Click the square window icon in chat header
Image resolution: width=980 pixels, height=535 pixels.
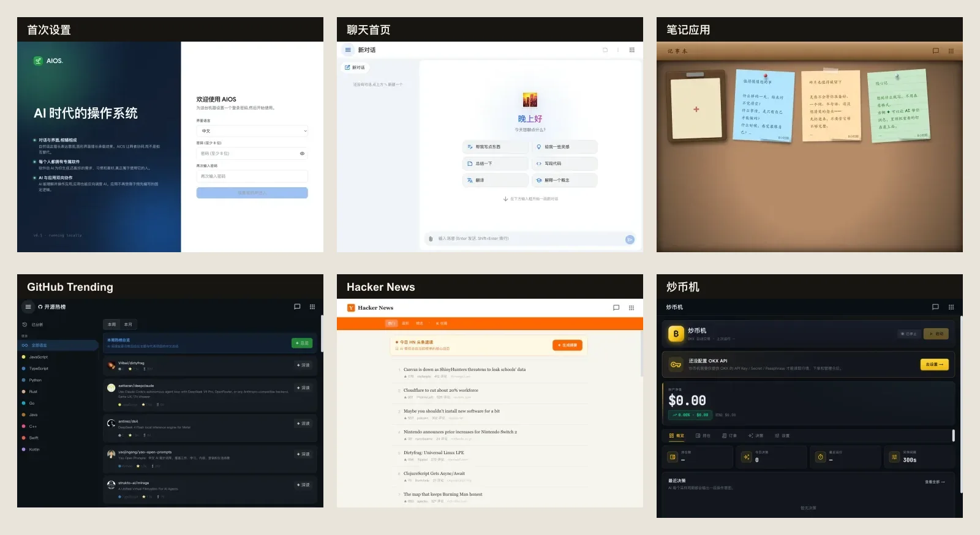click(x=605, y=50)
